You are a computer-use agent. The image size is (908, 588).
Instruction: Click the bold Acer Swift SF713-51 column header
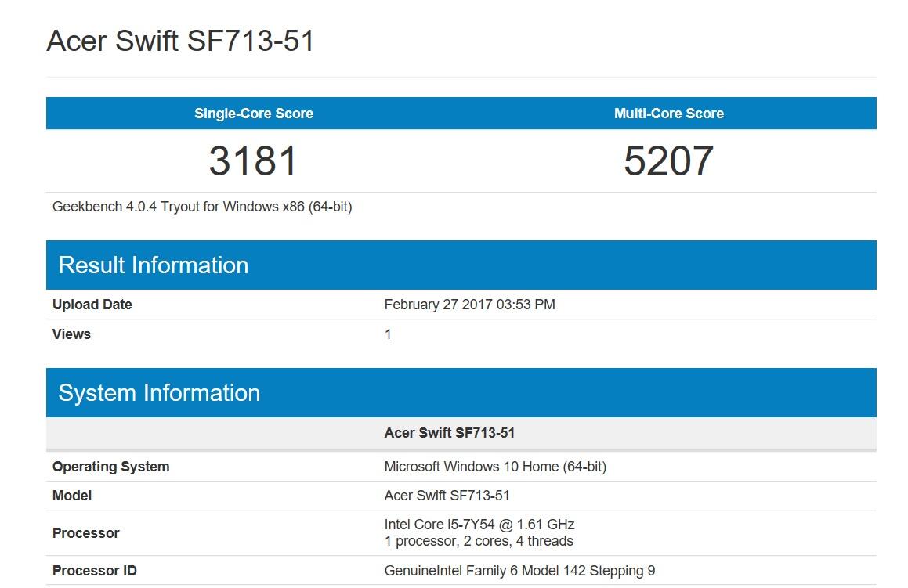(x=449, y=433)
